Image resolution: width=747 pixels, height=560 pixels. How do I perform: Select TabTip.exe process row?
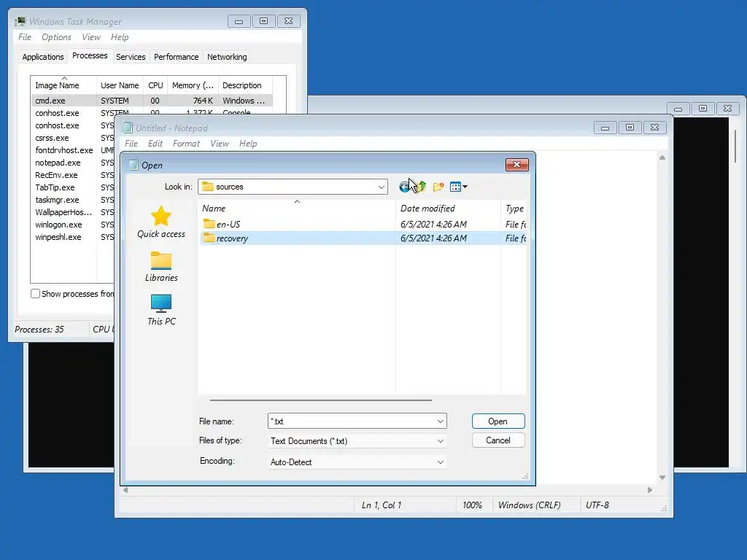tap(73, 187)
